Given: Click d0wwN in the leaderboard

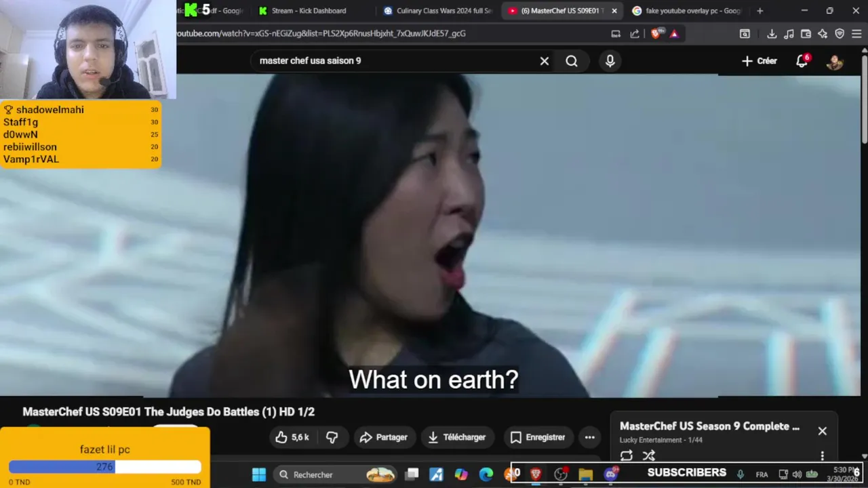Looking at the screenshot, I should 20,134.
